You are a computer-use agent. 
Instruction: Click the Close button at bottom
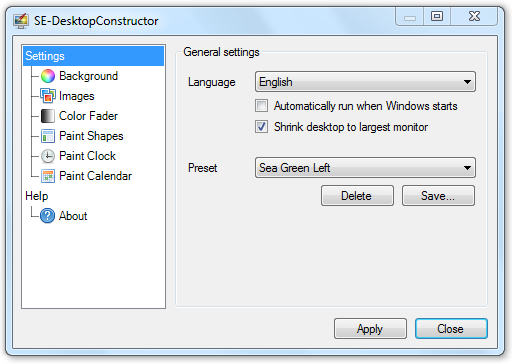(x=451, y=329)
